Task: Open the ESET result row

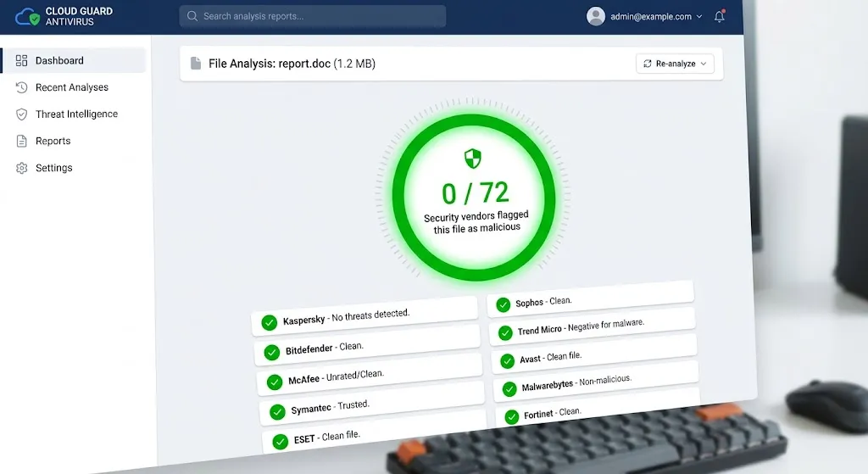Action: pos(374,433)
